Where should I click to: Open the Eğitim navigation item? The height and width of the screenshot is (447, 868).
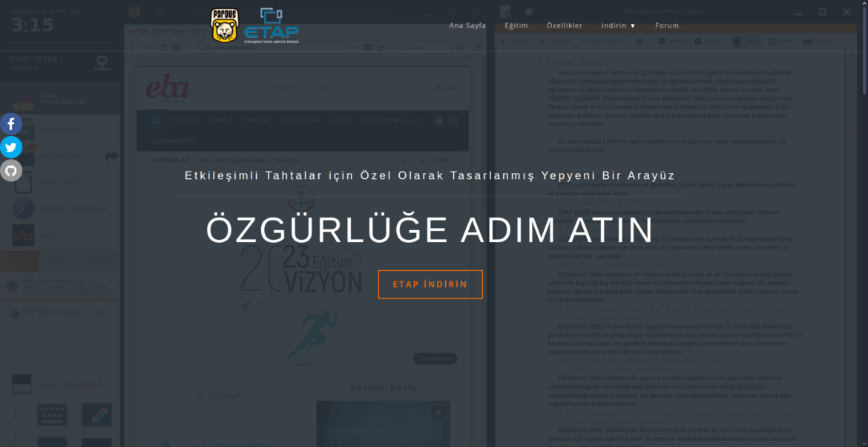coord(516,25)
